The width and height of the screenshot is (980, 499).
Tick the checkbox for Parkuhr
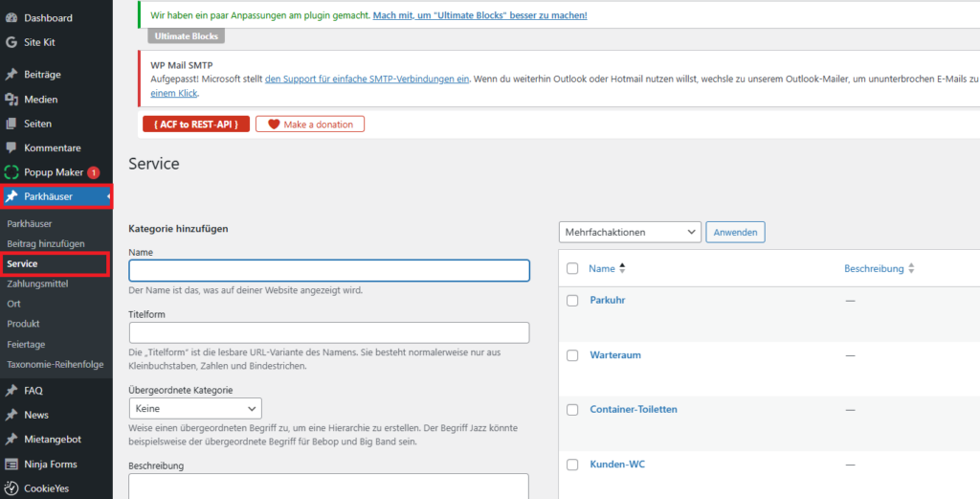coord(572,301)
